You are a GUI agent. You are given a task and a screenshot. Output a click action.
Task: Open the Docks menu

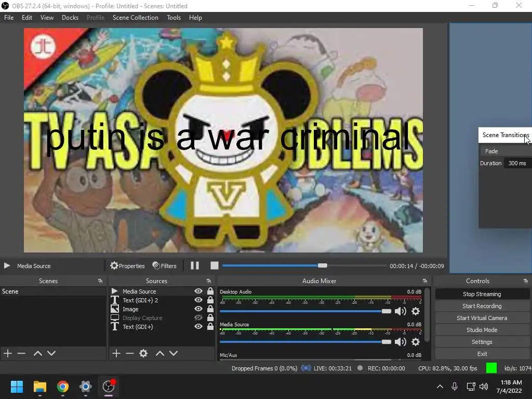click(x=70, y=18)
